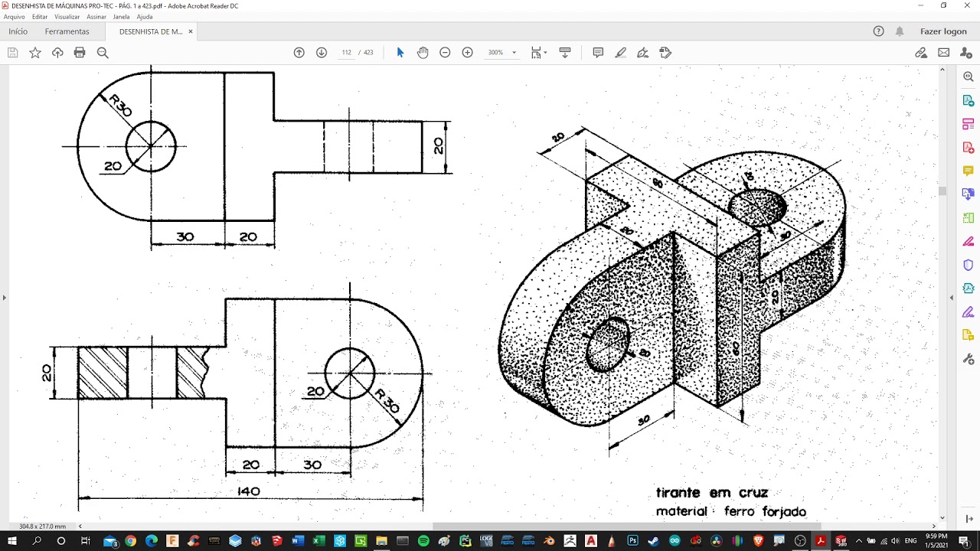Image resolution: width=980 pixels, height=551 pixels.
Task: Print the document with printer icon
Action: coord(80,53)
